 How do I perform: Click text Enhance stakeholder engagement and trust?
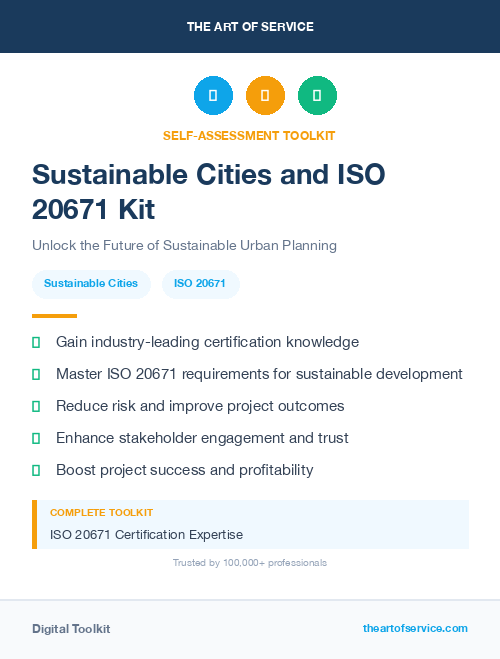[202, 438]
